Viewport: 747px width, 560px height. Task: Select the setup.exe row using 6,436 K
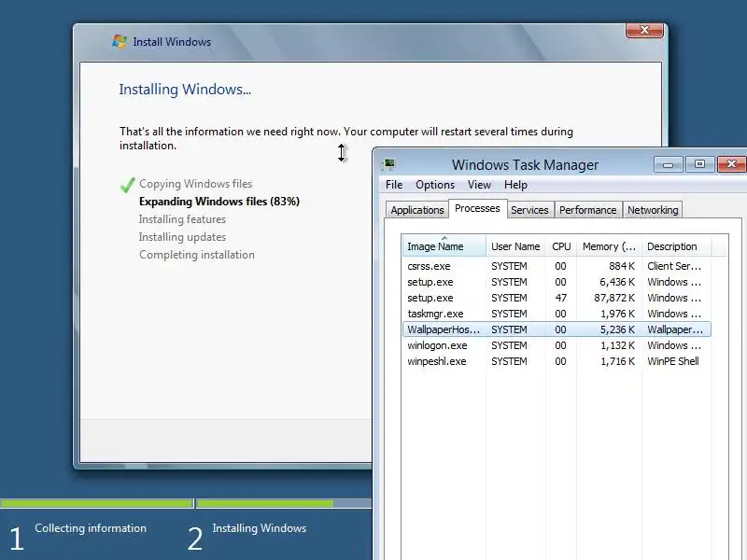[557, 282]
